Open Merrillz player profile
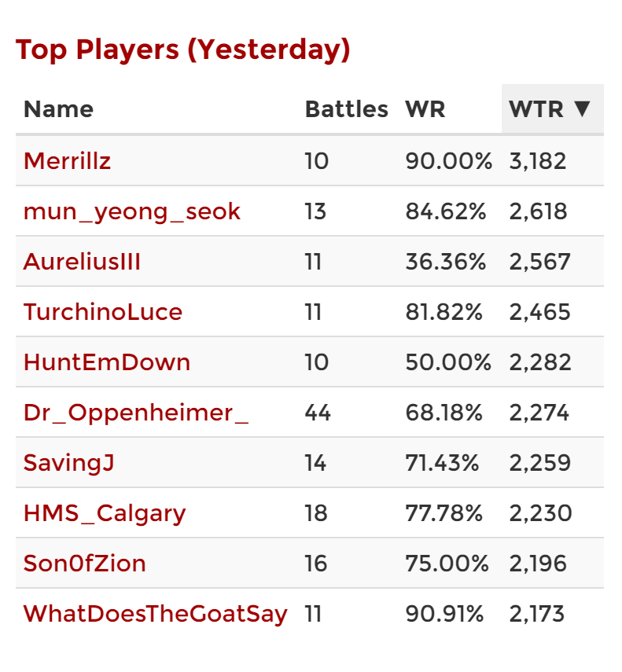 click(x=68, y=161)
